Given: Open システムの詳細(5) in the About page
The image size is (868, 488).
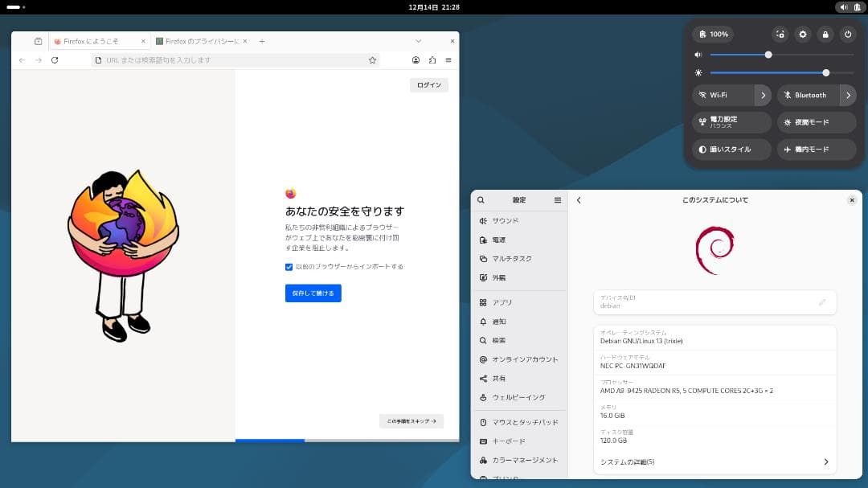Looking at the screenshot, I should [714, 461].
